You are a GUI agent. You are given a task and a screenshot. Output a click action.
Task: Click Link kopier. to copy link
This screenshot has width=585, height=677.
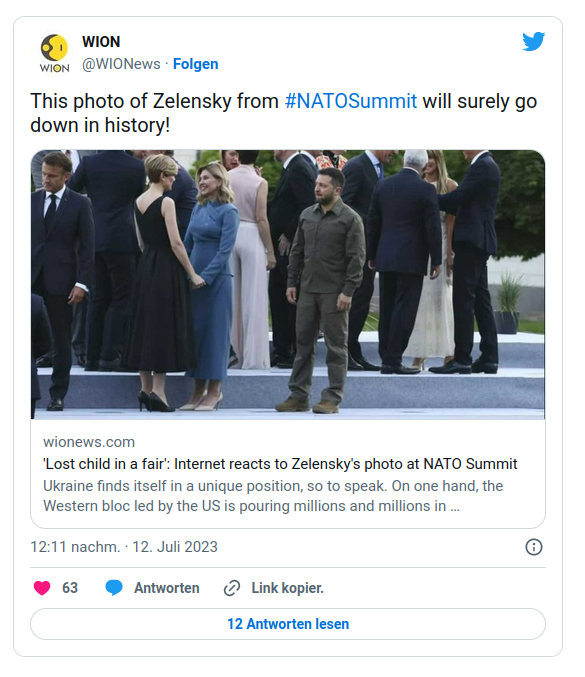(288, 588)
